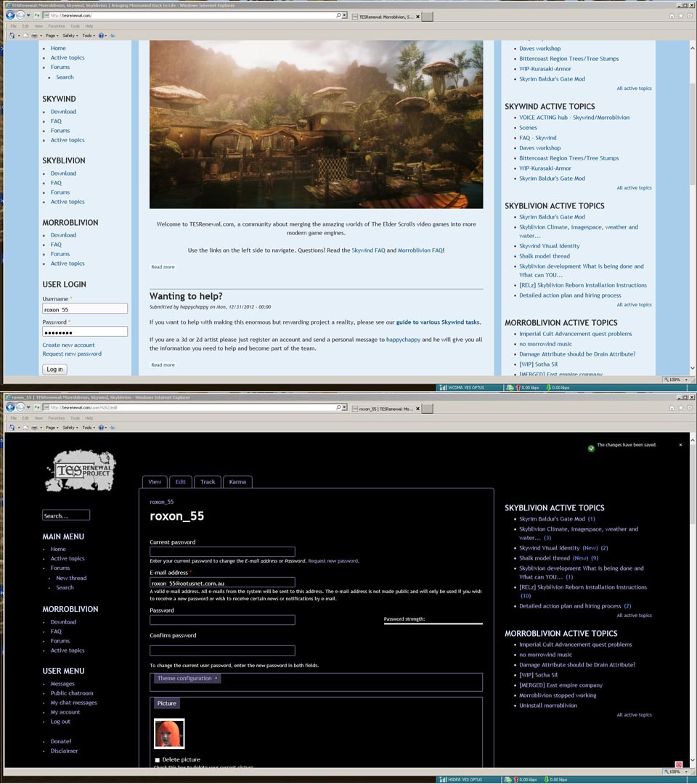Open the Favorites menu in the top window
Viewport: 697px width, 784px height.
(x=57, y=26)
